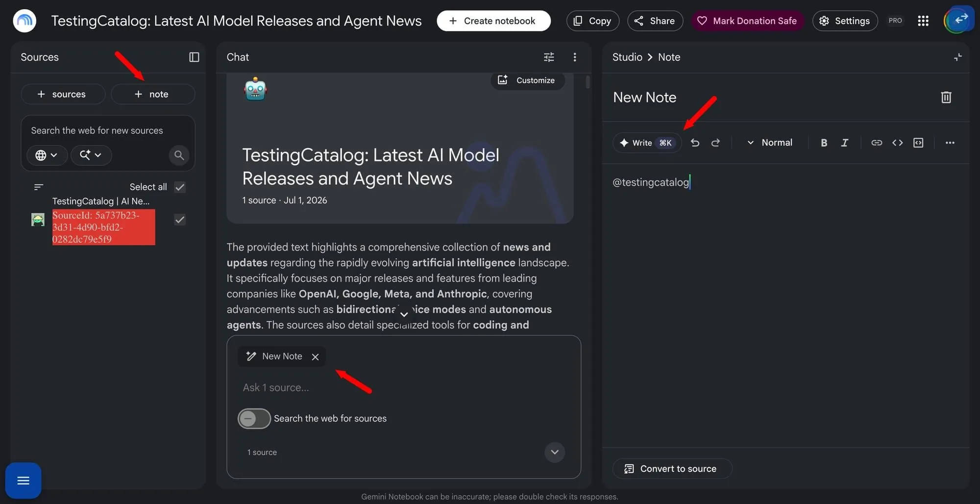Click '1 source · Jul 1, 2026' text
This screenshot has width=980, height=504.
point(284,200)
